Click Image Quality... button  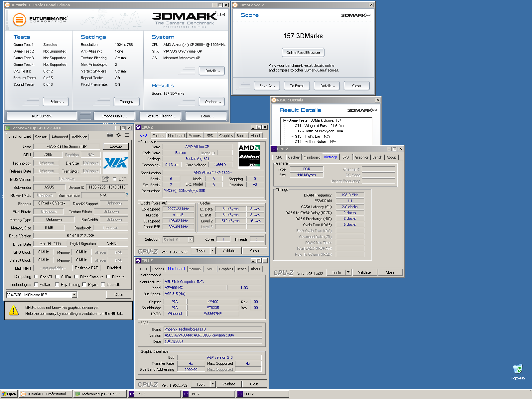click(x=115, y=116)
